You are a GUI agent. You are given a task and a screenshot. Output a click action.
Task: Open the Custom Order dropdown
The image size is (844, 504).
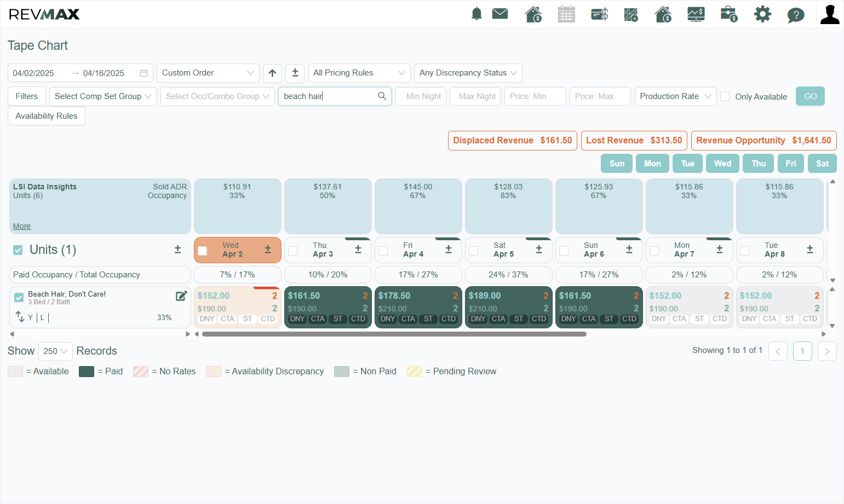tap(208, 73)
